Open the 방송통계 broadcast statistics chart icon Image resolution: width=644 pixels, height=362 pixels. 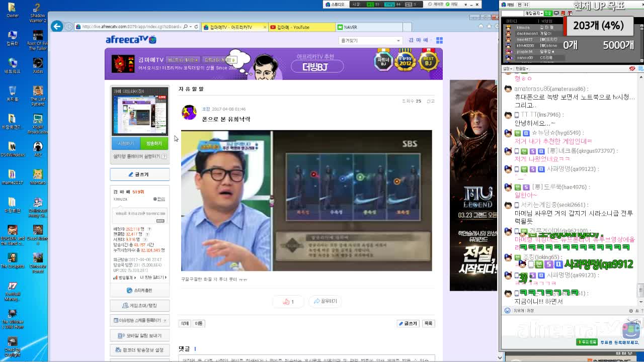(x=115, y=278)
